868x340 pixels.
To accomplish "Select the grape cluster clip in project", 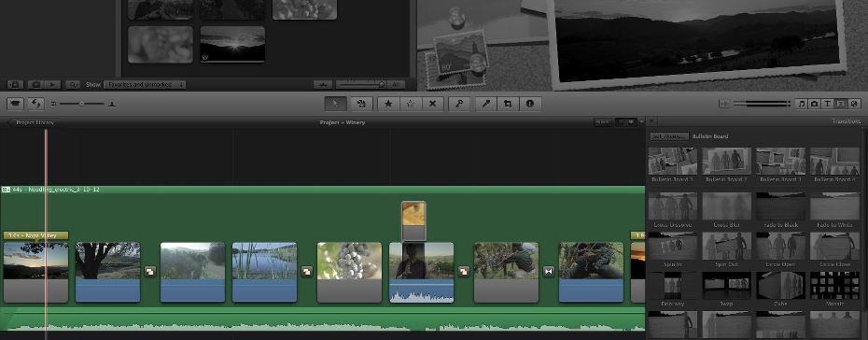I will pos(349,273).
